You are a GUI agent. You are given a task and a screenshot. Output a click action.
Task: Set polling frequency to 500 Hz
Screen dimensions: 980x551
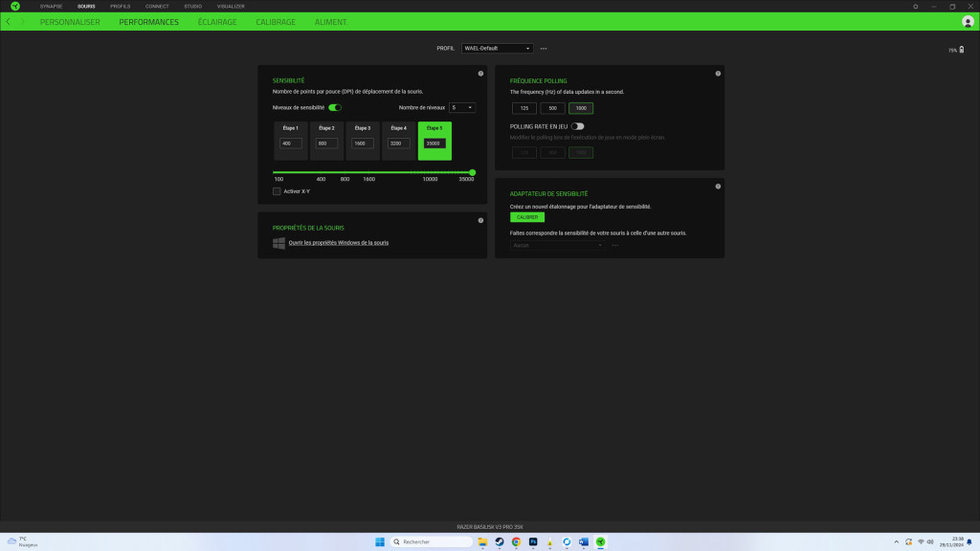click(x=552, y=108)
